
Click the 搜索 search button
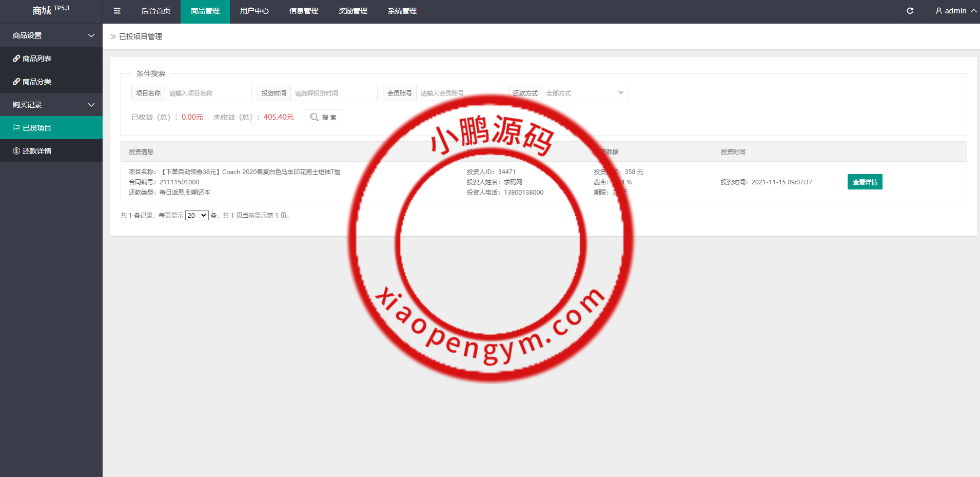pos(323,117)
